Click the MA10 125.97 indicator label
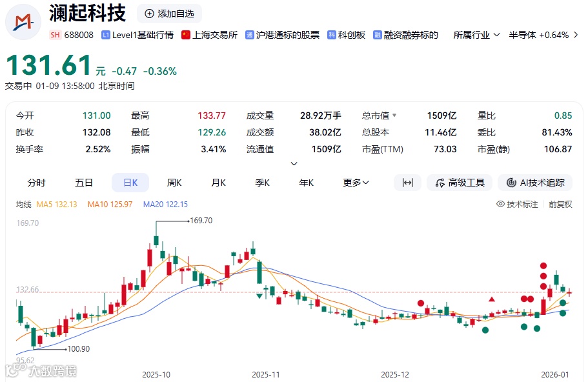Viewport: 588px width, 382px height. point(110,205)
